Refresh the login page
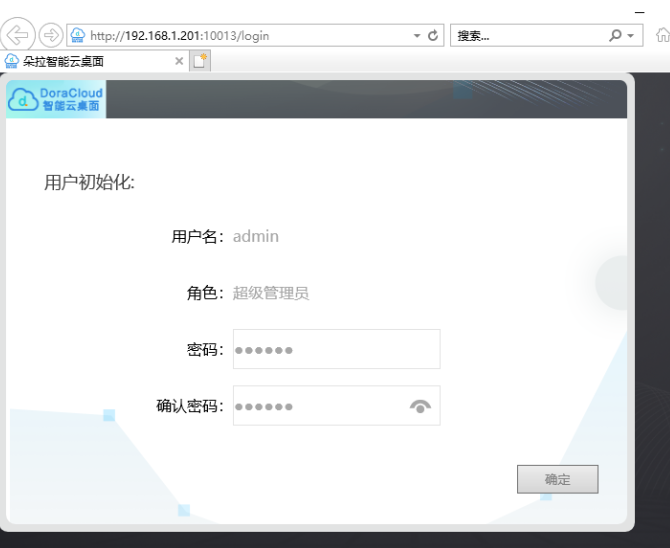 click(x=434, y=35)
